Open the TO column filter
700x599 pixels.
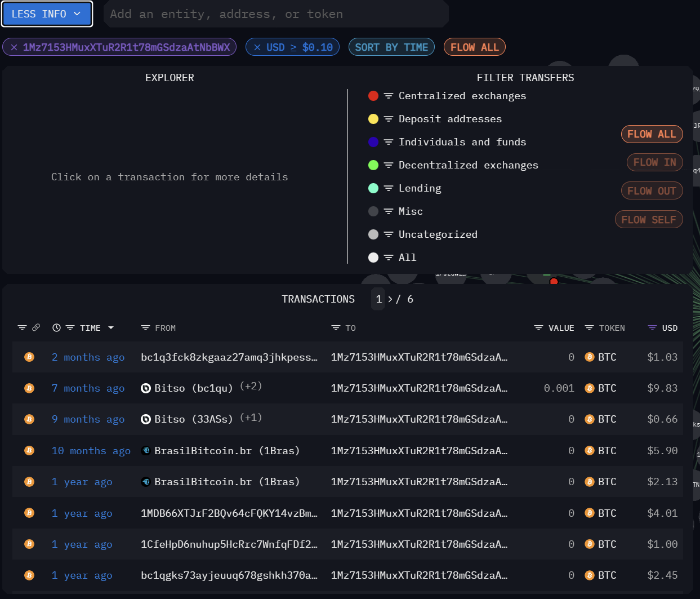[336, 327]
